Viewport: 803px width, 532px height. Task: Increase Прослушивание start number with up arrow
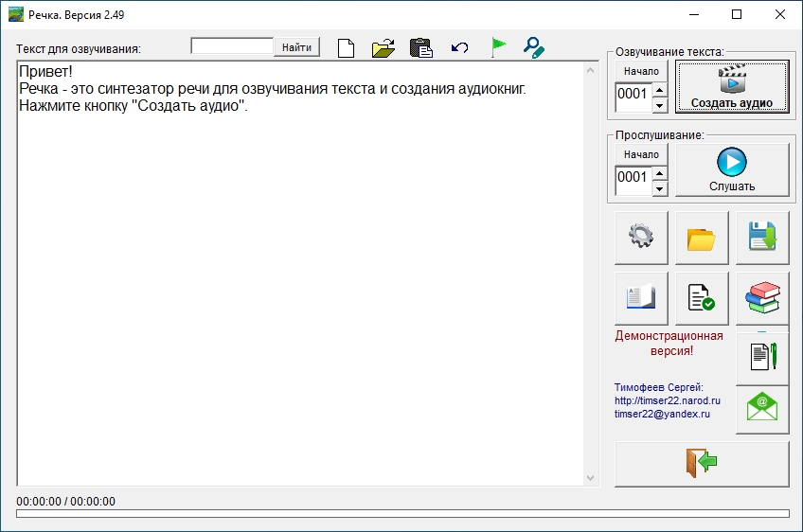660,173
